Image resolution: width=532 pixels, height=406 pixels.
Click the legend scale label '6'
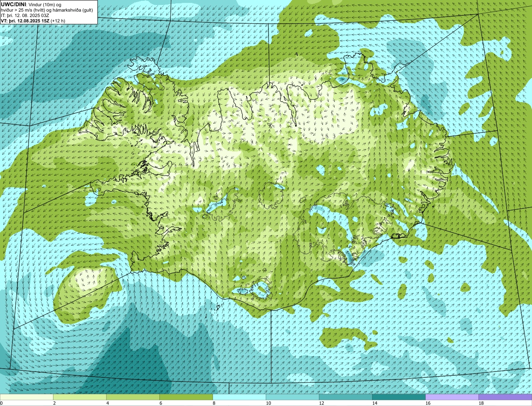161,403
